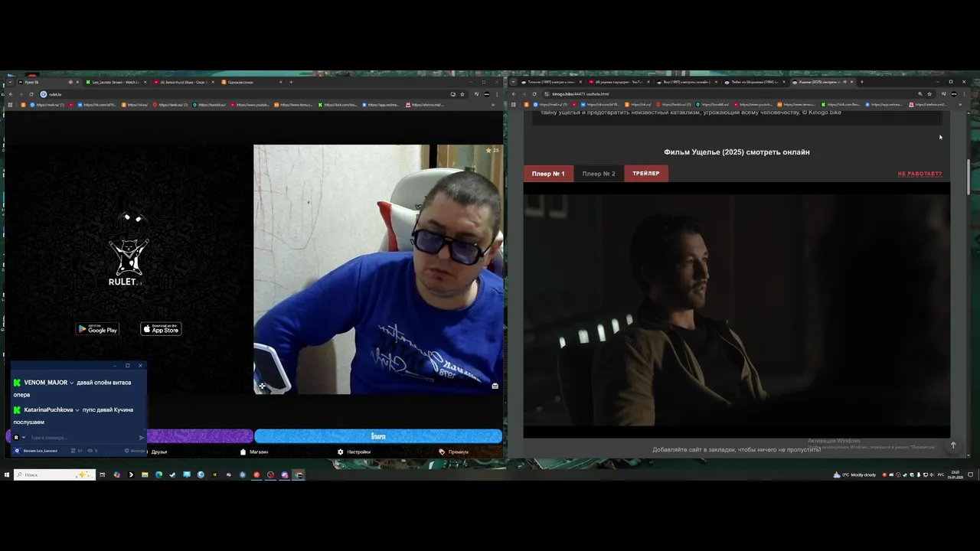This screenshot has height=551, width=980.
Task: Expand KatarinaPuchkova user dropdown in chat
Action: 77,410
